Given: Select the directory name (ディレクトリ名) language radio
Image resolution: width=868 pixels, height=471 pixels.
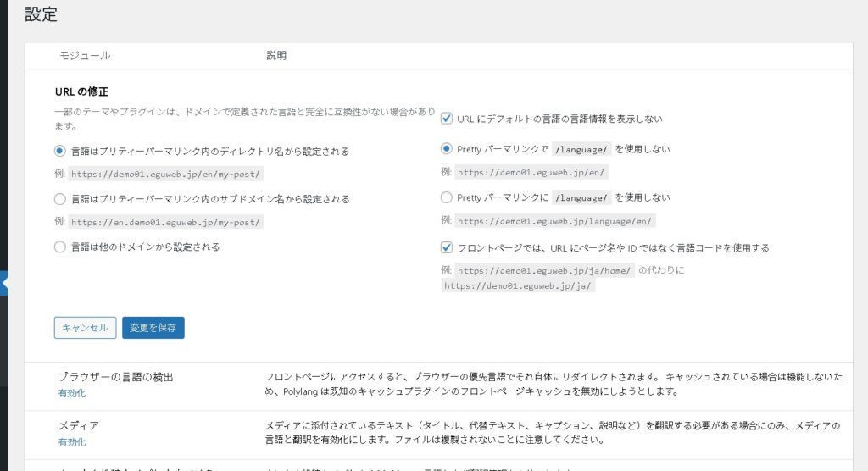Looking at the screenshot, I should pos(59,151).
